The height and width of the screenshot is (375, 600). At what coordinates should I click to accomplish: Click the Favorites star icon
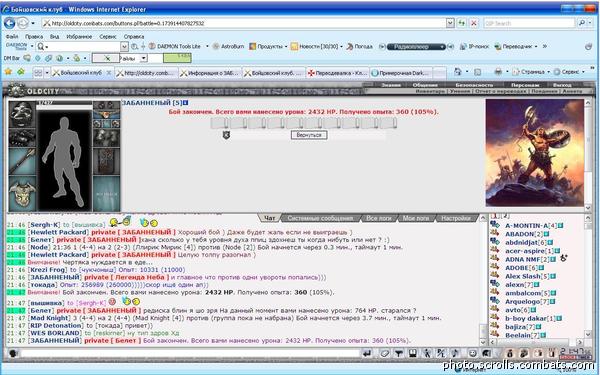8,72
